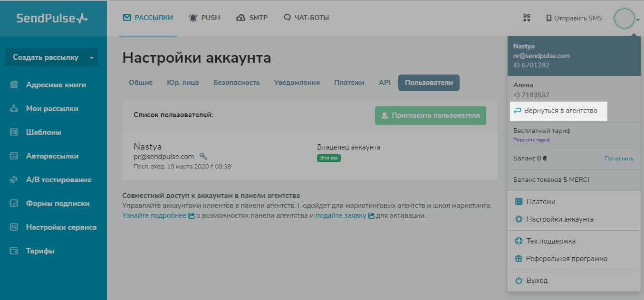Select Выход in the account menu
The width and height of the screenshot is (644, 300).
(538, 280)
